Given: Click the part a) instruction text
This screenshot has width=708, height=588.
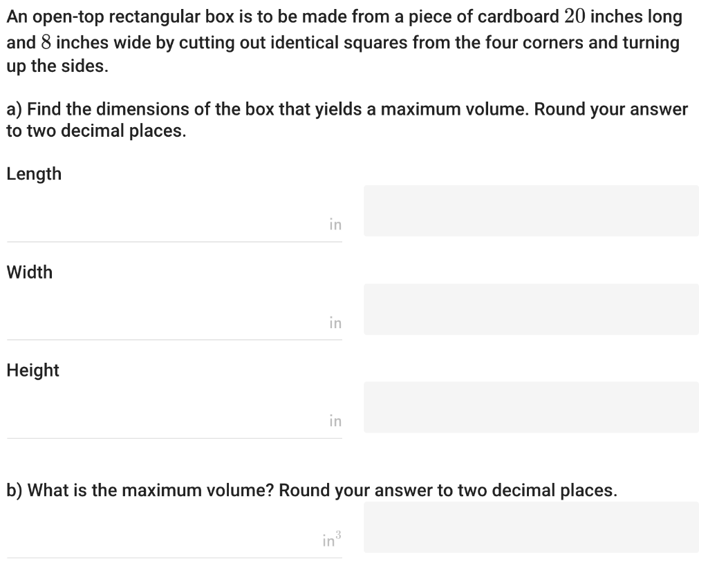Looking at the screenshot, I should [x=346, y=120].
